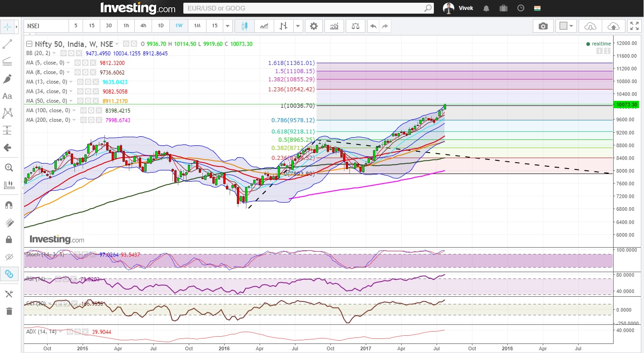Hide the MA (50, close, 0) indicator

[x=78, y=101]
